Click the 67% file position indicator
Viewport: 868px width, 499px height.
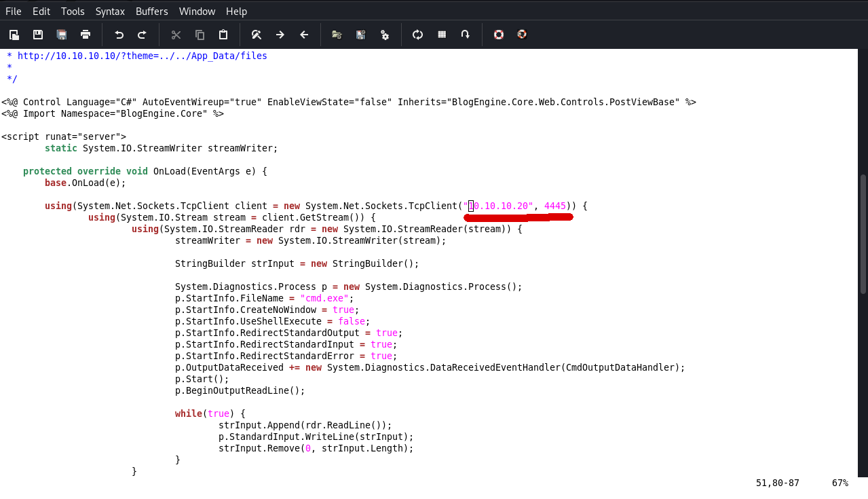pos(840,483)
